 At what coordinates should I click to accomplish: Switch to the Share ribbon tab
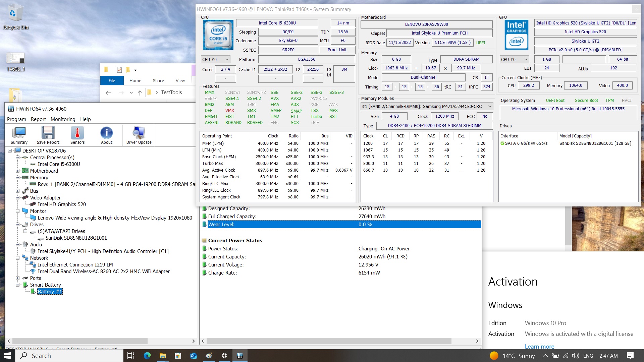click(x=158, y=80)
